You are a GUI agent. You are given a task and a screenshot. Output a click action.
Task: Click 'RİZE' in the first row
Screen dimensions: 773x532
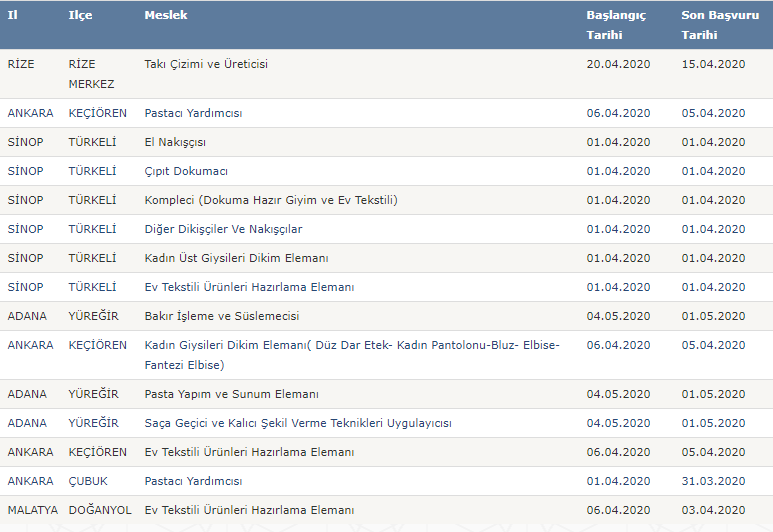[21, 64]
